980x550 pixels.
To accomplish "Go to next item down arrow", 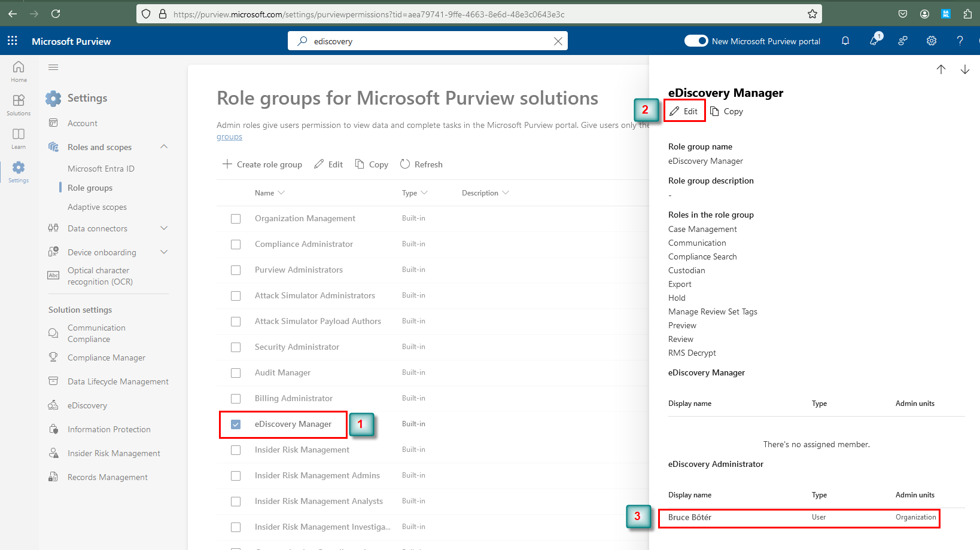I will pos(965,69).
